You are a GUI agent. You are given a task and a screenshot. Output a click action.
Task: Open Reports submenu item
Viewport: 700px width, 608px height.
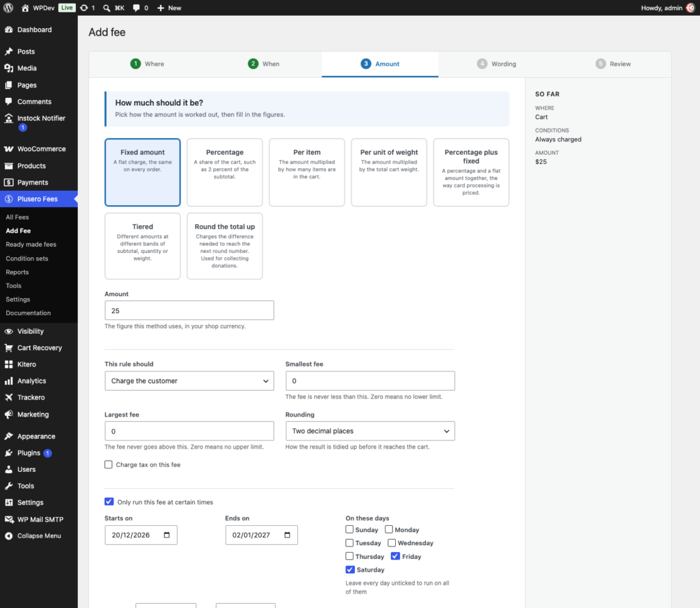pyautogui.click(x=17, y=272)
